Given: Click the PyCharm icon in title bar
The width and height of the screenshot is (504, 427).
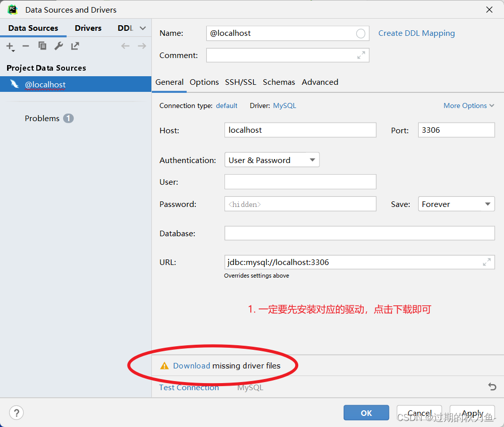Looking at the screenshot, I should coord(13,10).
